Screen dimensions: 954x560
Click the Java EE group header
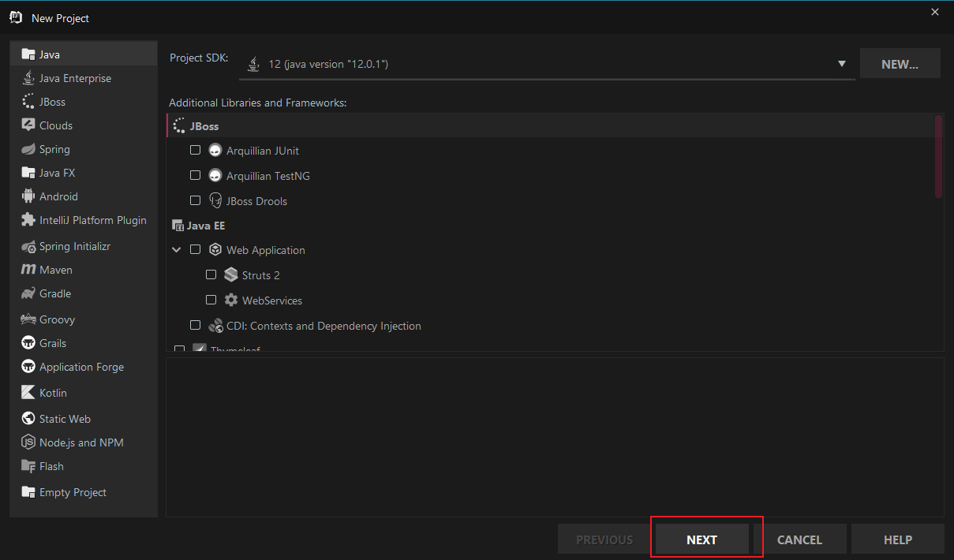pyautogui.click(x=205, y=226)
